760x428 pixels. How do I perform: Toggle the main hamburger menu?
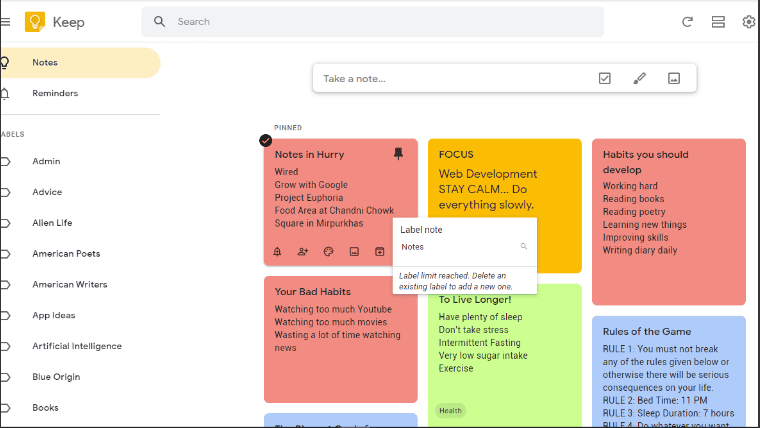[x=5, y=21]
